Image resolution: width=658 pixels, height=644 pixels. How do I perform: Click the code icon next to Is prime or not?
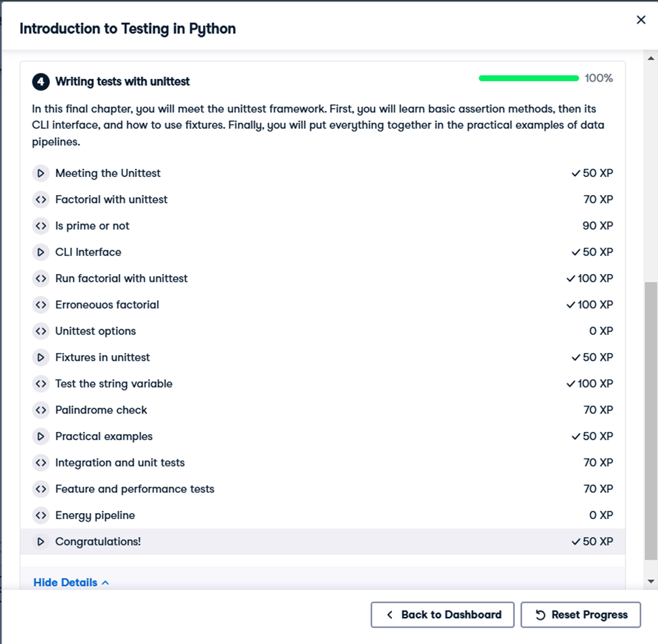(x=40, y=226)
